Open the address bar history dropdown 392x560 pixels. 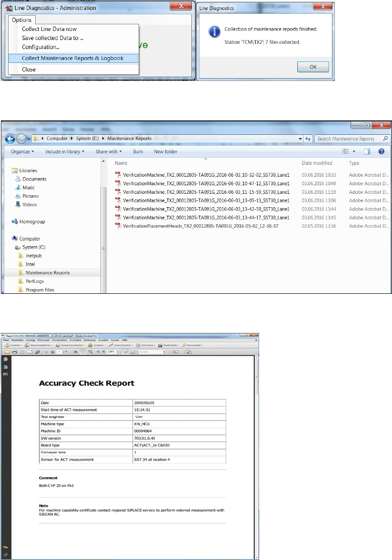tap(300, 139)
